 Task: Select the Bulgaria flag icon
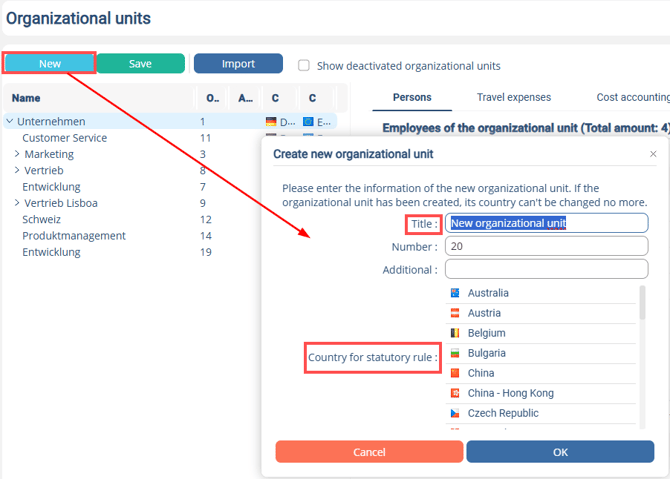coord(455,353)
